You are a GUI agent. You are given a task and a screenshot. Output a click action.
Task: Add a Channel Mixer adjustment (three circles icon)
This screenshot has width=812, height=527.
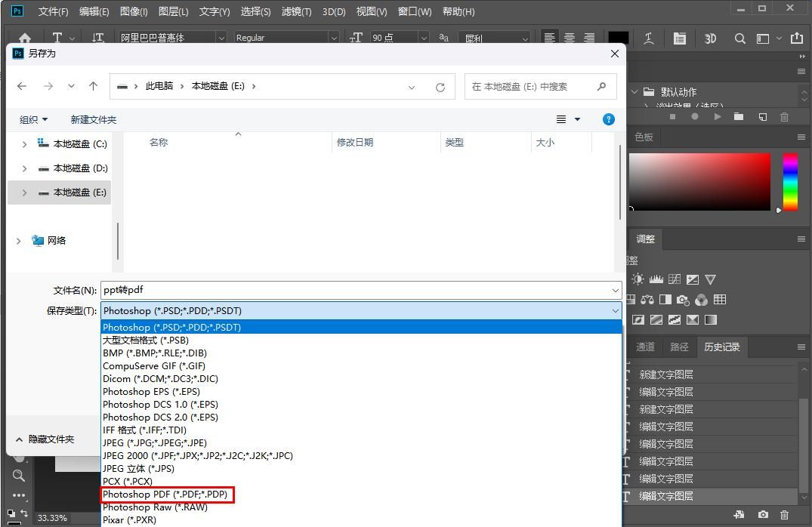pos(701,300)
